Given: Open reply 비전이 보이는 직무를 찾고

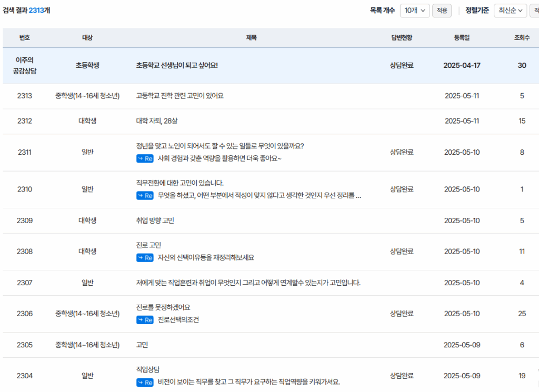Looking at the screenshot, I should [249, 382].
